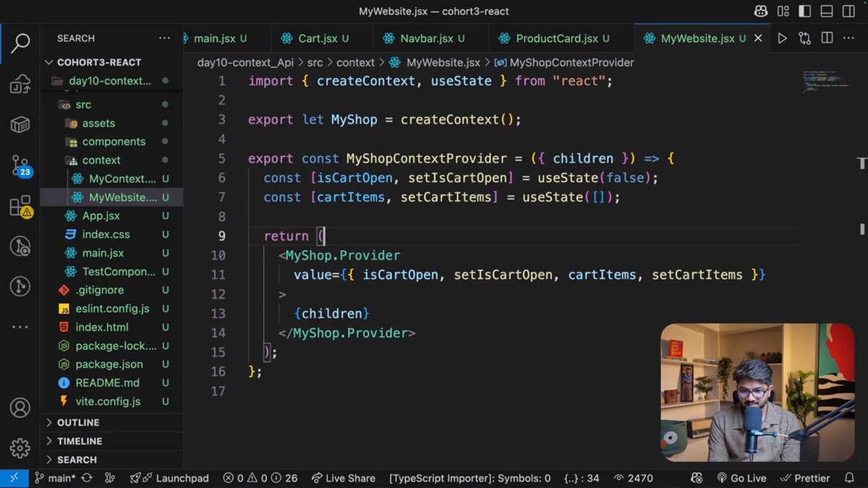Click the 2470 eye counter in status bar
This screenshot has width=868, height=488.
coord(633,478)
